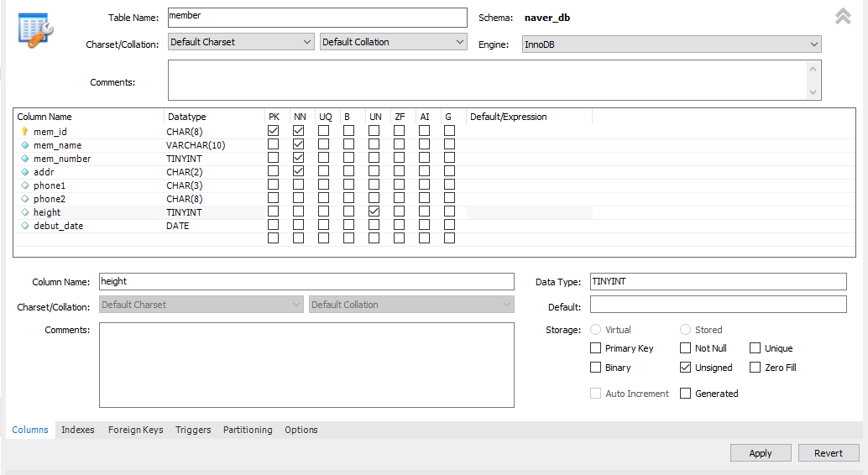868x475 pixels.
Task: Click the Default/Expression cell for height
Action: 529,212
